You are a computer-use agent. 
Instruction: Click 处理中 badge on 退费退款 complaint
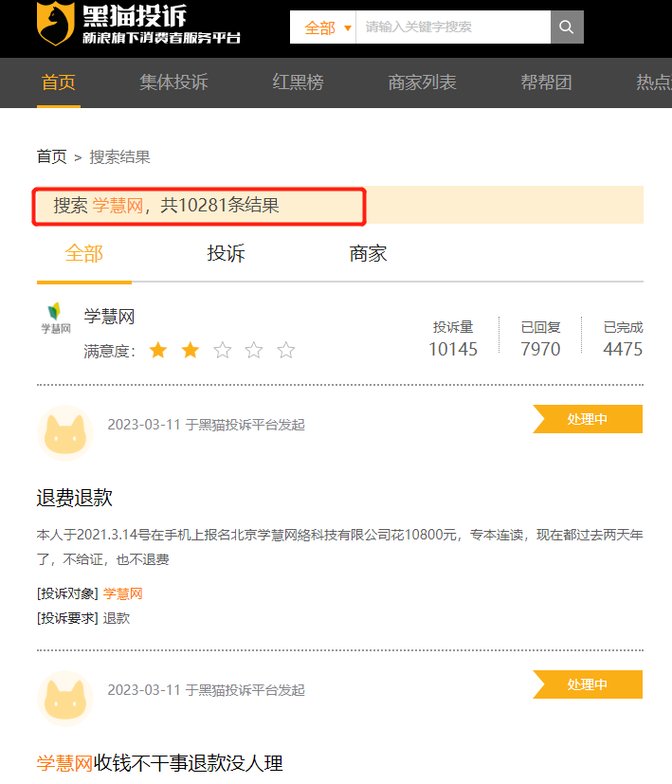point(588,419)
